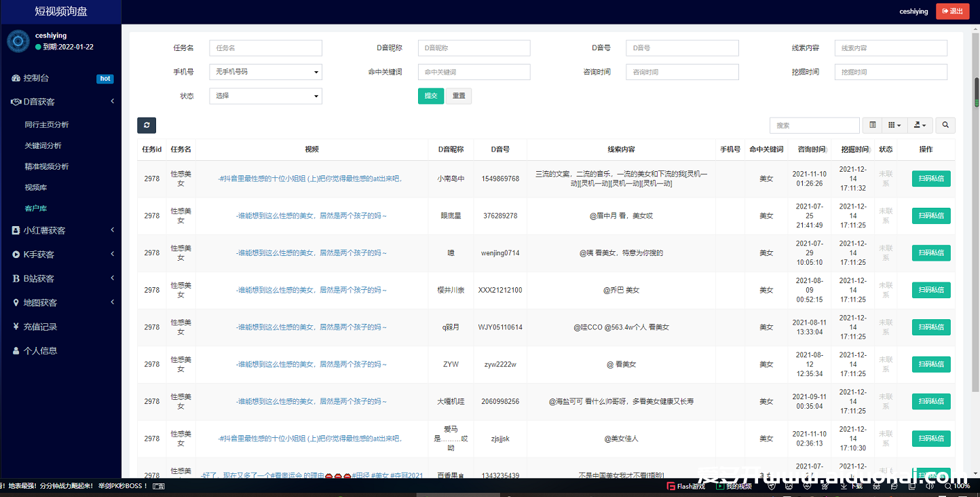Click D音号 cell XXX21212100
Viewport: 980px width, 497px height.
click(x=500, y=290)
